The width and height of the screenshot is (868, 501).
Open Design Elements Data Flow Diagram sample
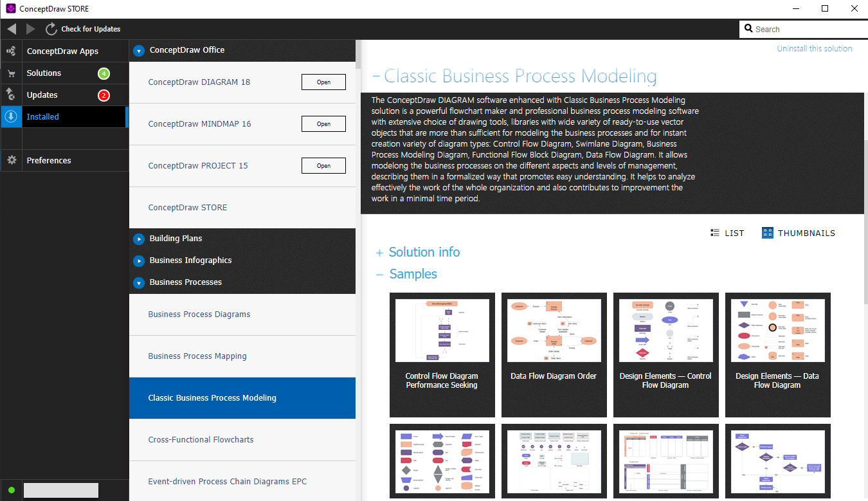click(x=777, y=355)
